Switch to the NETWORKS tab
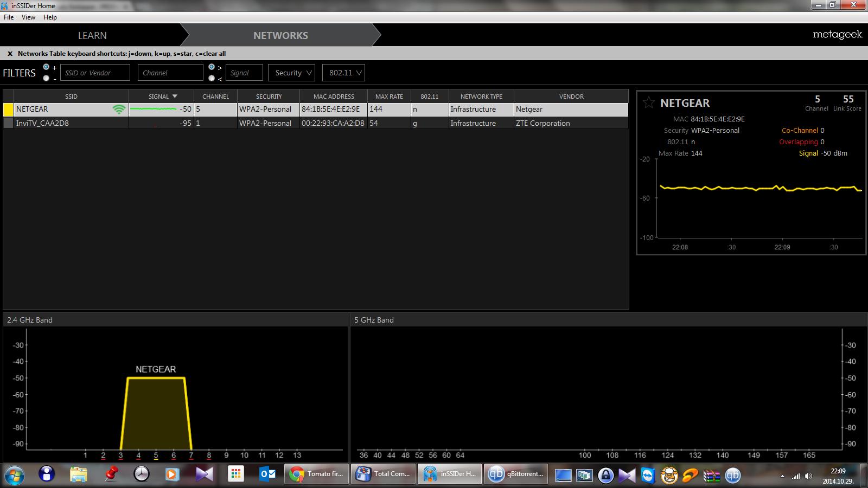This screenshot has height=488, width=868. pyautogui.click(x=280, y=35)
